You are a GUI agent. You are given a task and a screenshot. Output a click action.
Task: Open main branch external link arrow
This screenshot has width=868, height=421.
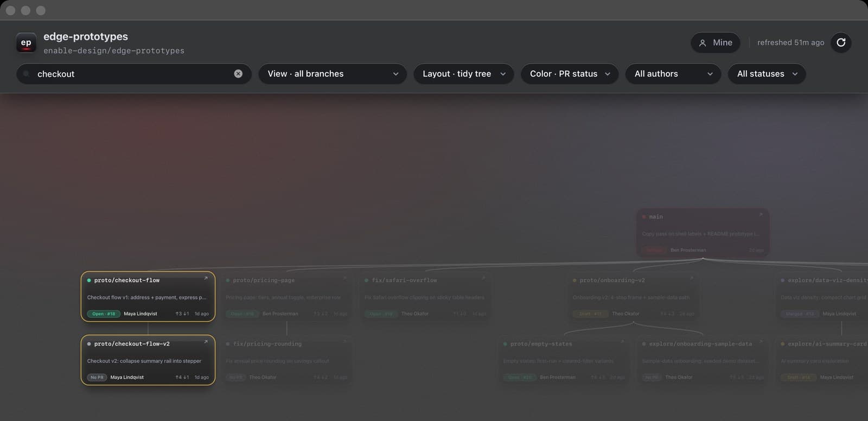tap(761, 215)
